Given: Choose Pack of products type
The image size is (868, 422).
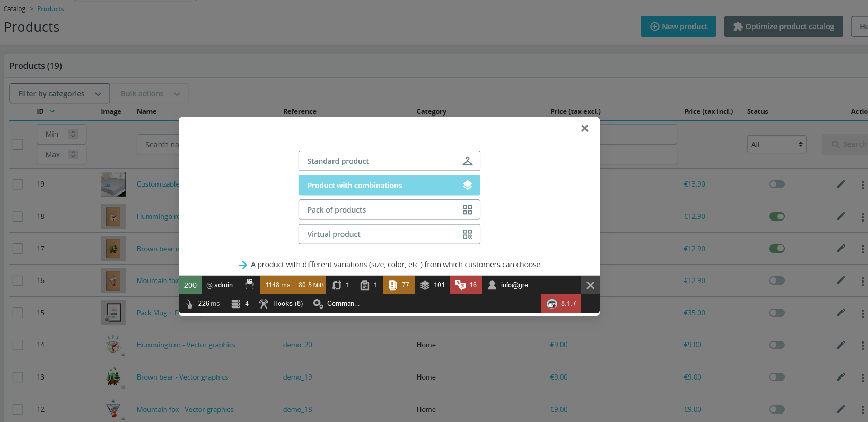Looking at the screenshot, I should tap(389, 210).
